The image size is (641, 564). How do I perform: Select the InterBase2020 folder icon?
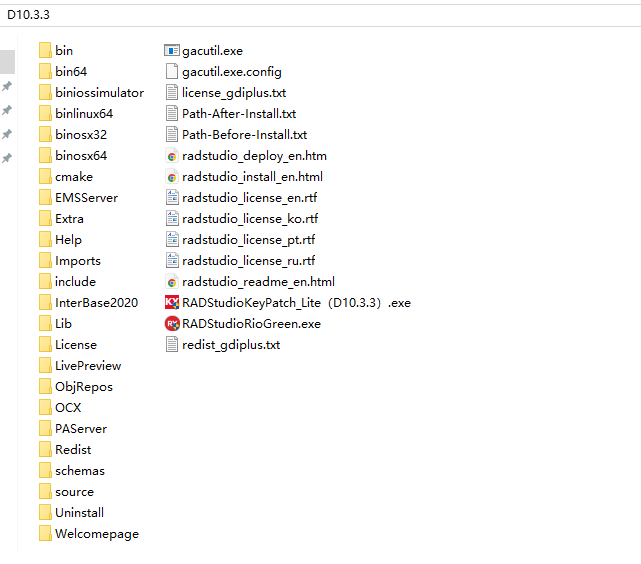click(x=45, y=303)
